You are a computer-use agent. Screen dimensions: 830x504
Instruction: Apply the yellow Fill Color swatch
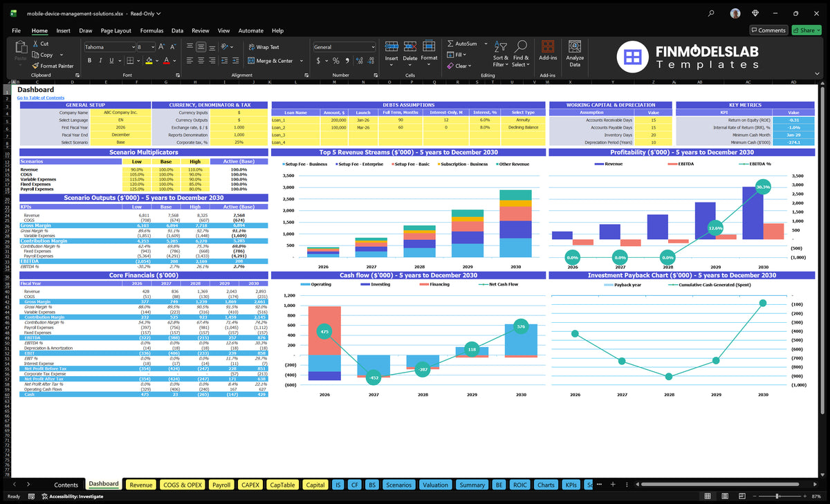coord(149,61)
